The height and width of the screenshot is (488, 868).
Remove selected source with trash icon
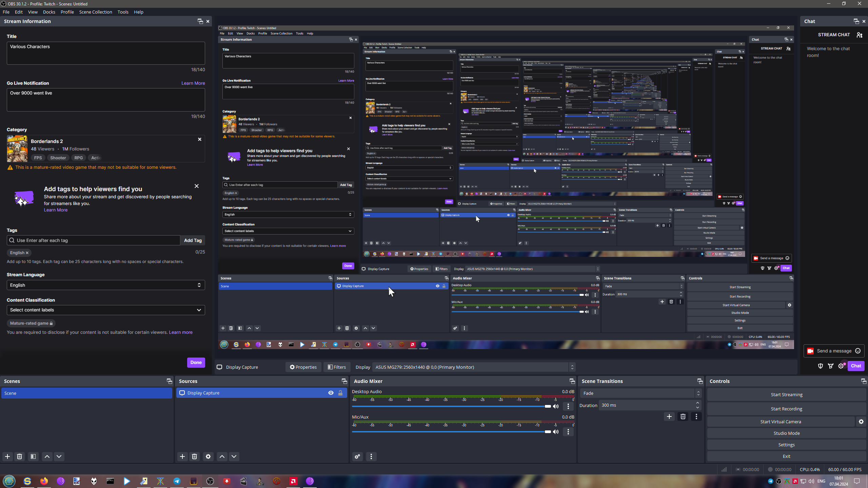tap(194, 456)
